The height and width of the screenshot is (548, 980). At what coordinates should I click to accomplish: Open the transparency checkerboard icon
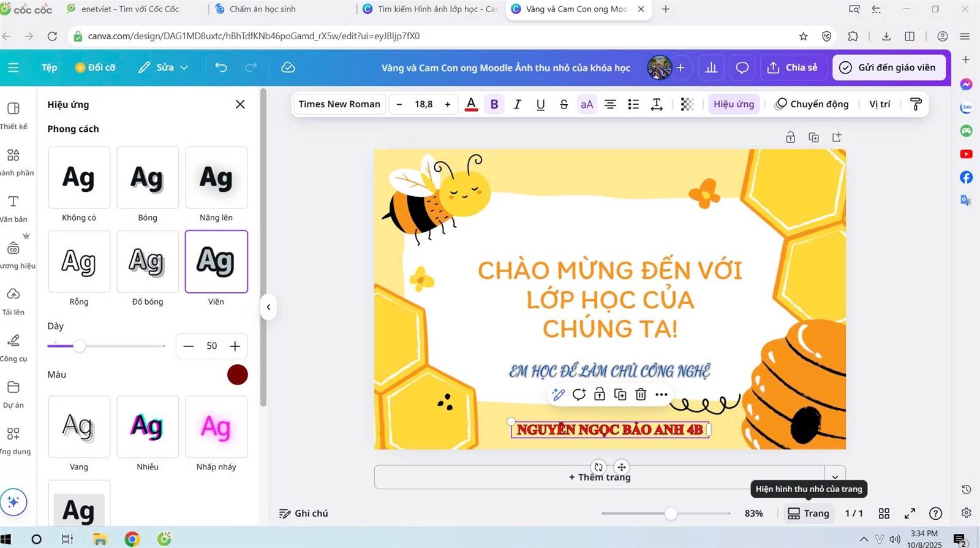point(687,104)
